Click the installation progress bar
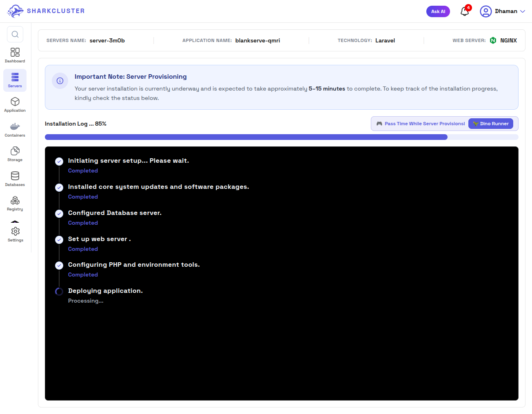Screen dimensions: 532x414 coord(282,137)
